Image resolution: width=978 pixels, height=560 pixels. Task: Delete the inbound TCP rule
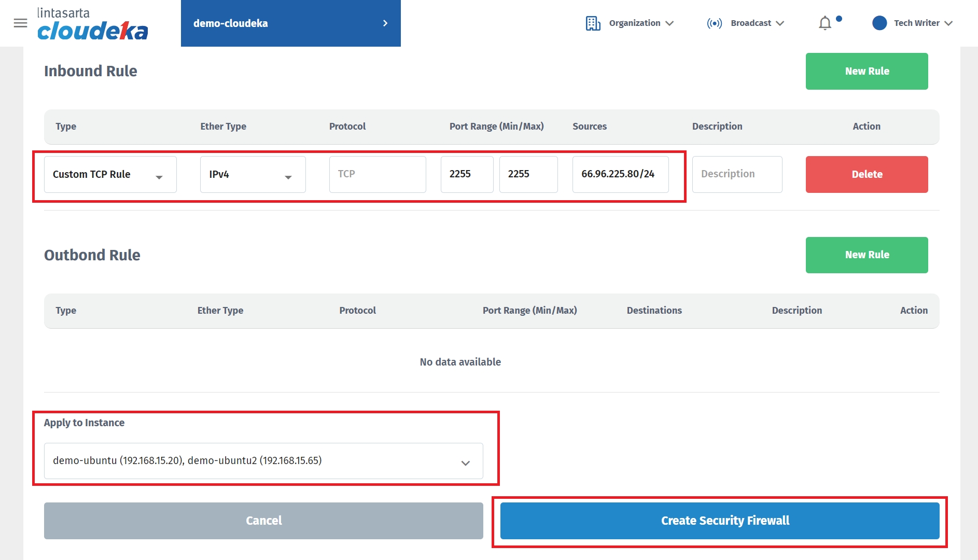click(867, 175)
